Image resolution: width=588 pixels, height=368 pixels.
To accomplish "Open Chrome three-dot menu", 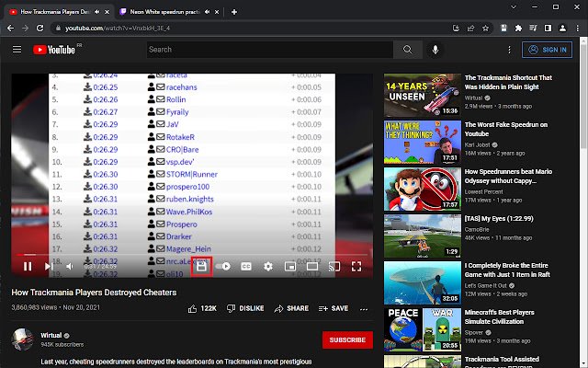I will pyautogui.click(x=578, y=29).
